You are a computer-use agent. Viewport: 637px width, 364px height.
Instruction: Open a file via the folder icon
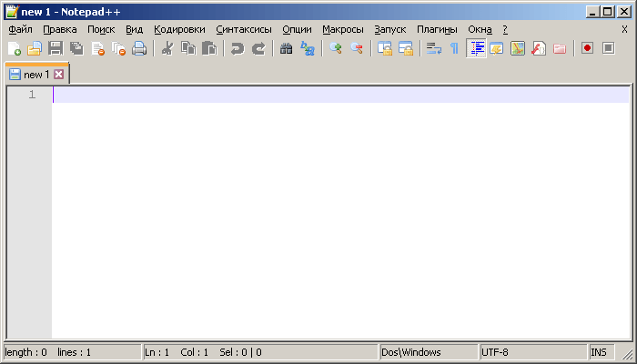35,48
